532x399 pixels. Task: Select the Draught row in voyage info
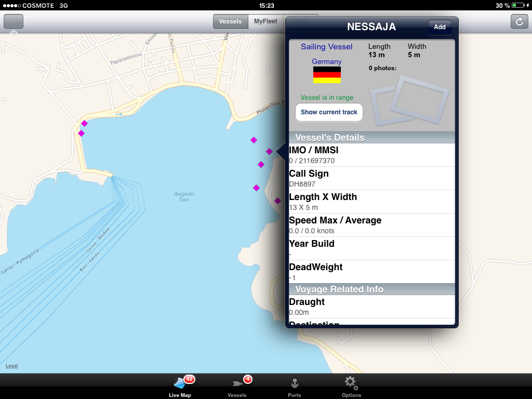(371, 307)
